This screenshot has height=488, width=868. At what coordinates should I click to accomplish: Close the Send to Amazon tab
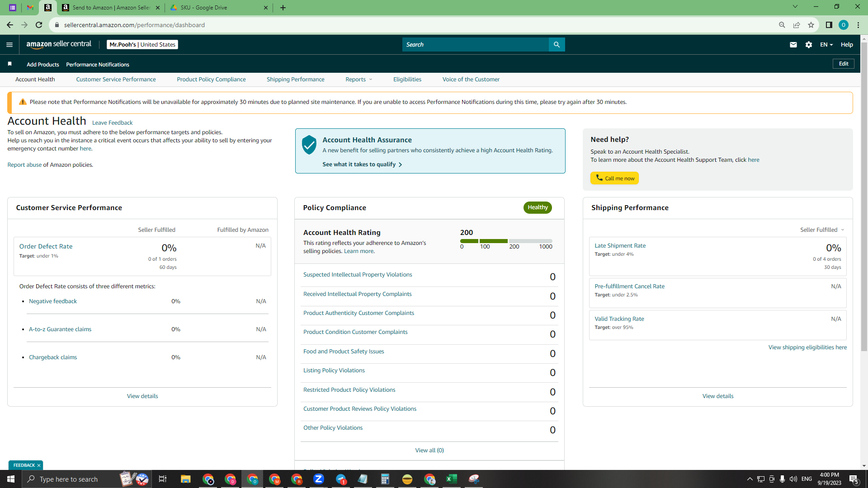(x=158, y=8)
